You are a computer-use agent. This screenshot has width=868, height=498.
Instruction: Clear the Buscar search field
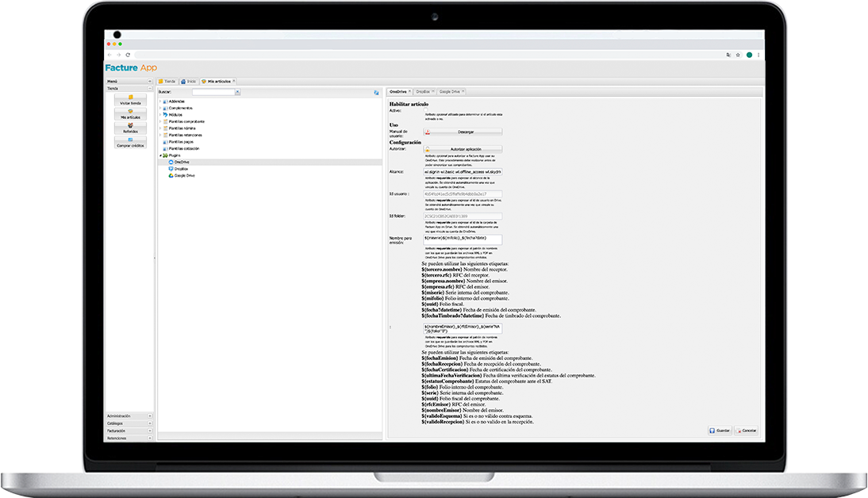point(238,92)
